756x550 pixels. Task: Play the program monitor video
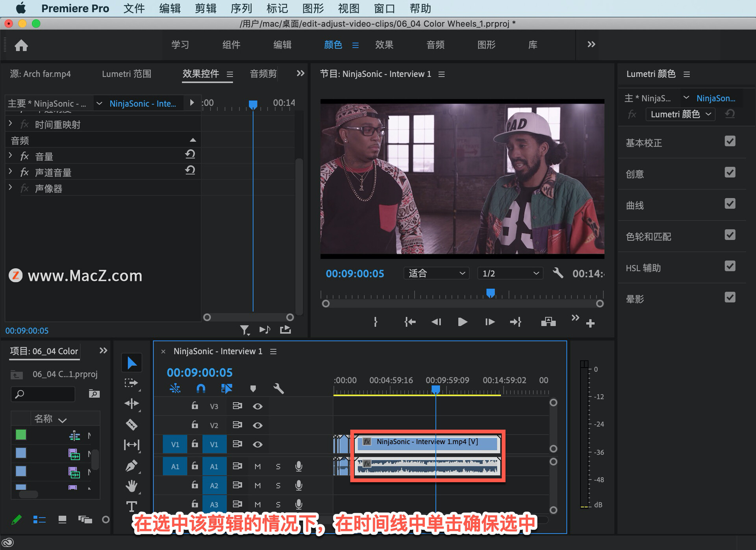coord(463,322)
